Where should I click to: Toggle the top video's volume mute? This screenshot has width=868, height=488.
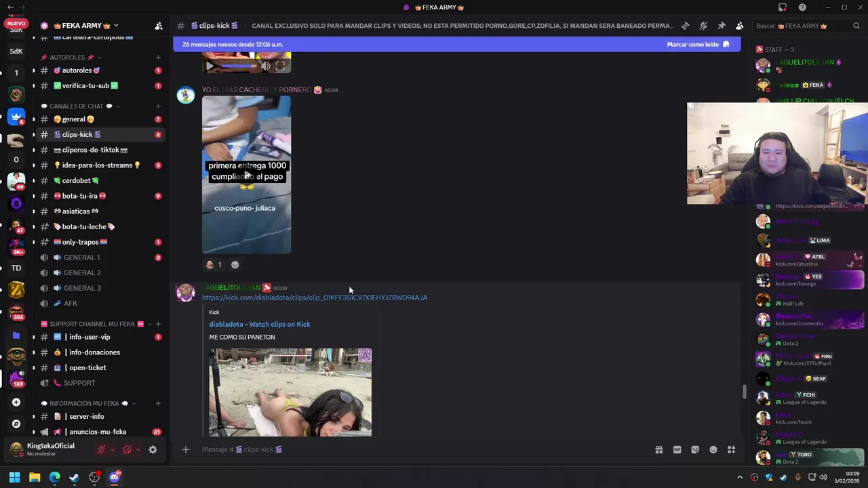[265, 66]
